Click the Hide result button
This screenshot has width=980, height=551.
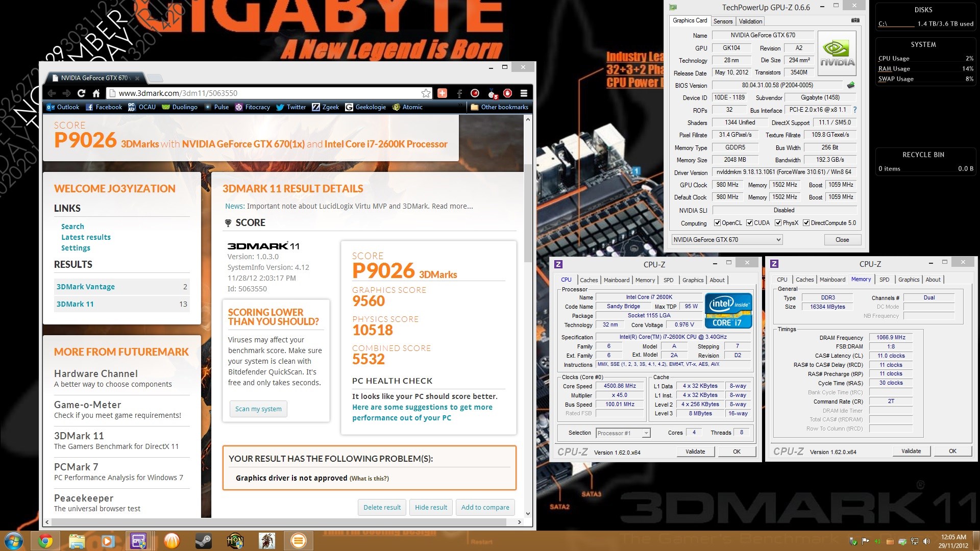click(x=431, y=508)
